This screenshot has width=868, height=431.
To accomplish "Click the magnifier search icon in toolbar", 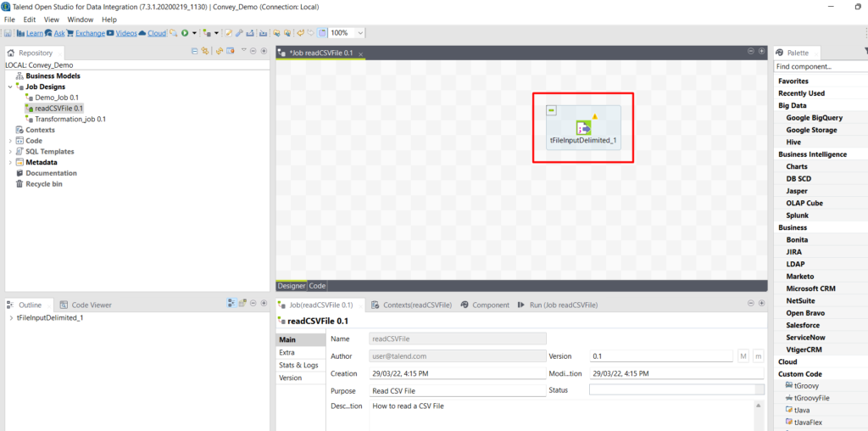I will 174,33.
